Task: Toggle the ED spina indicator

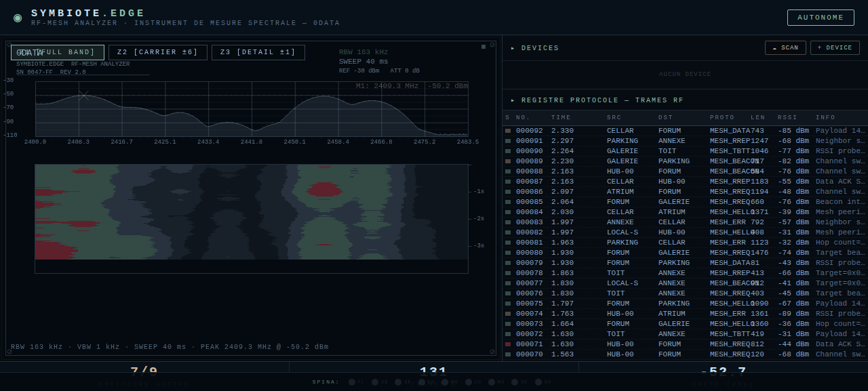Action: click(x=422, y=382)
